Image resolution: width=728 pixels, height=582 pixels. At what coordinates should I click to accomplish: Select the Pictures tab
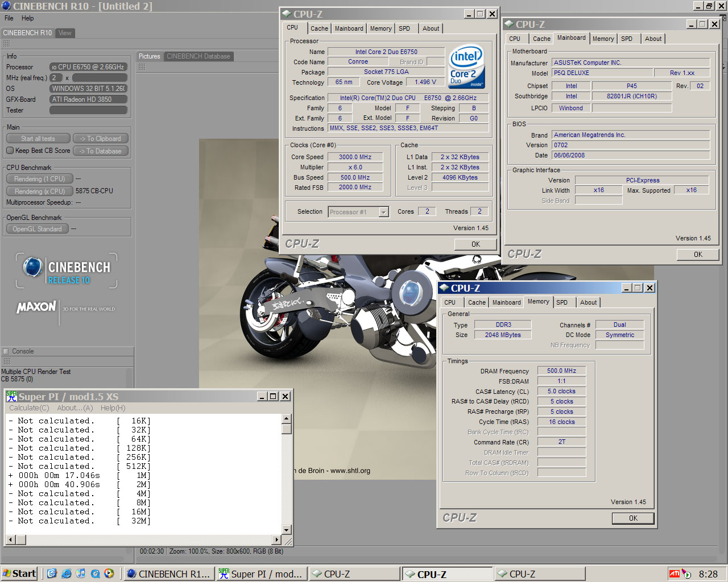(x=149, y=56)
